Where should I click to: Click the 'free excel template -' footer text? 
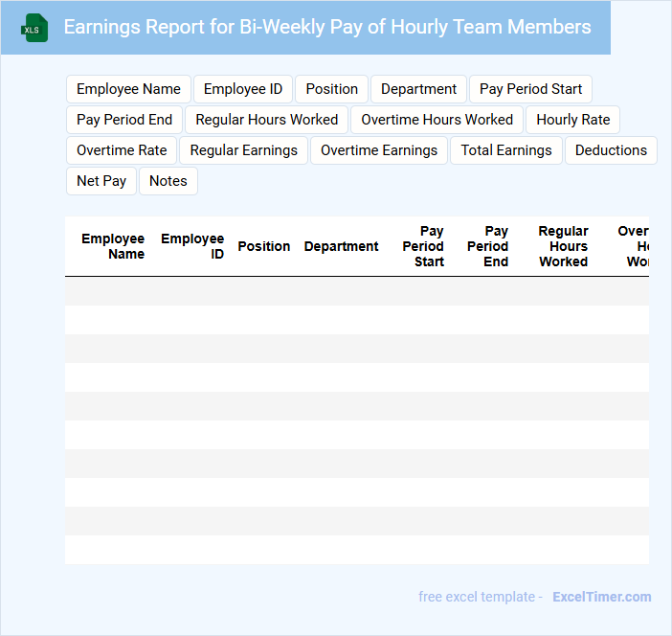[481, 597]
